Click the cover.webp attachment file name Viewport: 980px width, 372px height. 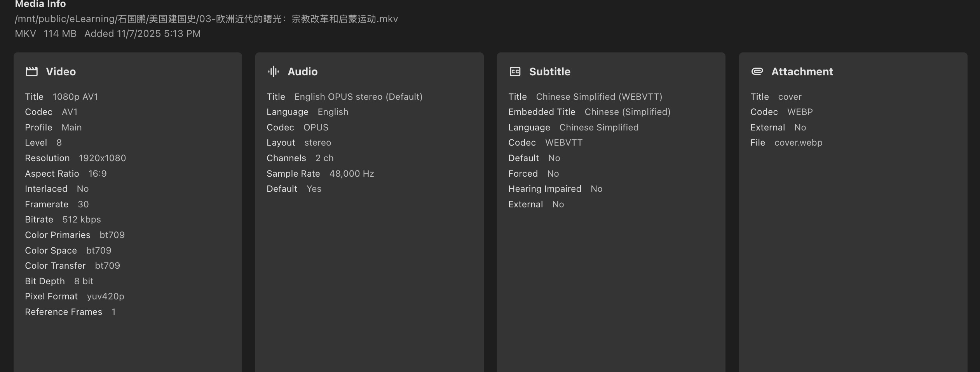[798, 143]
